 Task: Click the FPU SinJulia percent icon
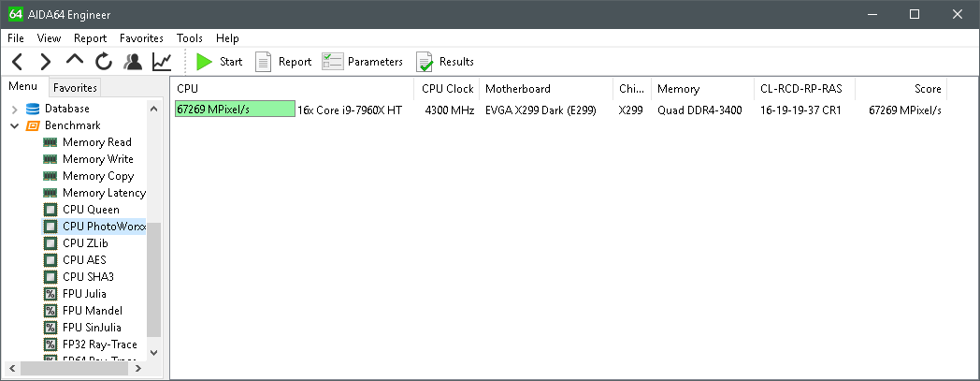50,328
